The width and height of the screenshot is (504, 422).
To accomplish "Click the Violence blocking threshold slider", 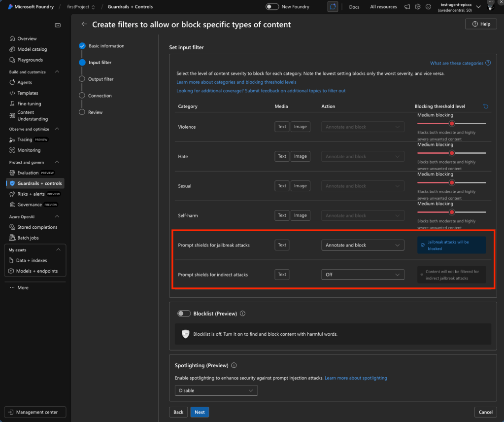I will point(451,123).
